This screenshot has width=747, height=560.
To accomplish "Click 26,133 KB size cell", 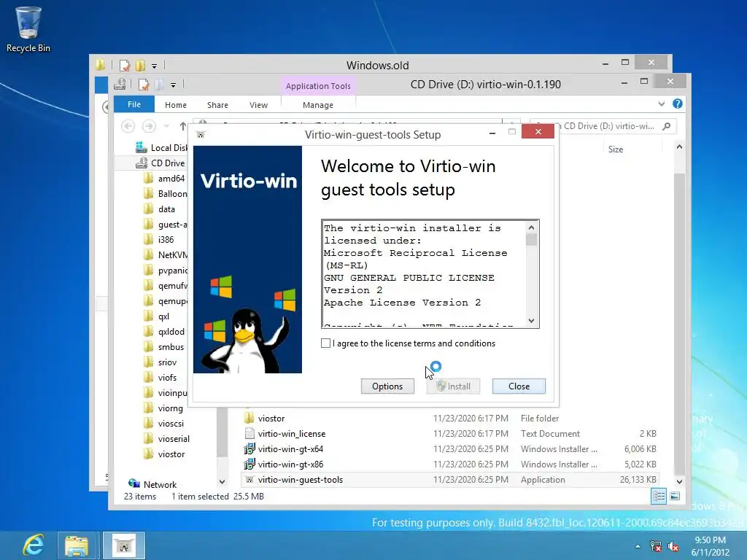I will tap(638, 480).
